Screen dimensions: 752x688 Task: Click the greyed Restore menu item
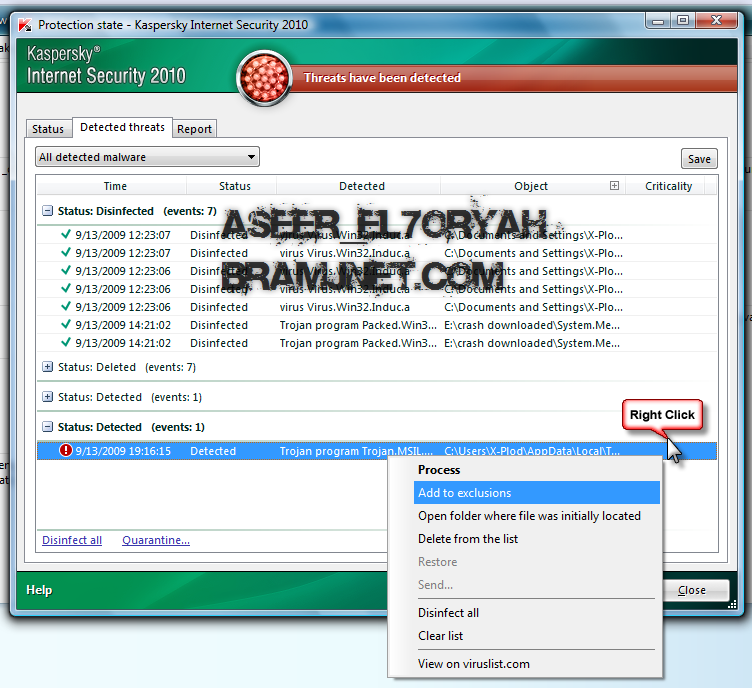(x=437, y=562)
